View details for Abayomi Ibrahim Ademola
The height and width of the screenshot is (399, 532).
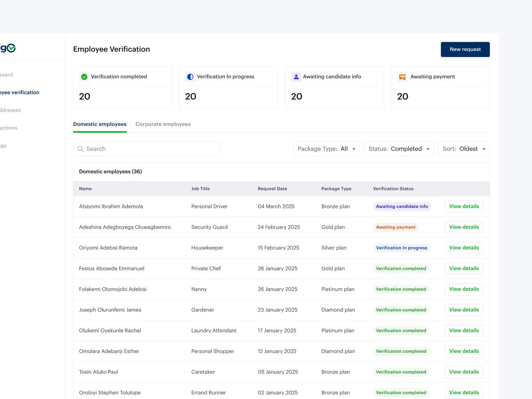coord(464,206)
